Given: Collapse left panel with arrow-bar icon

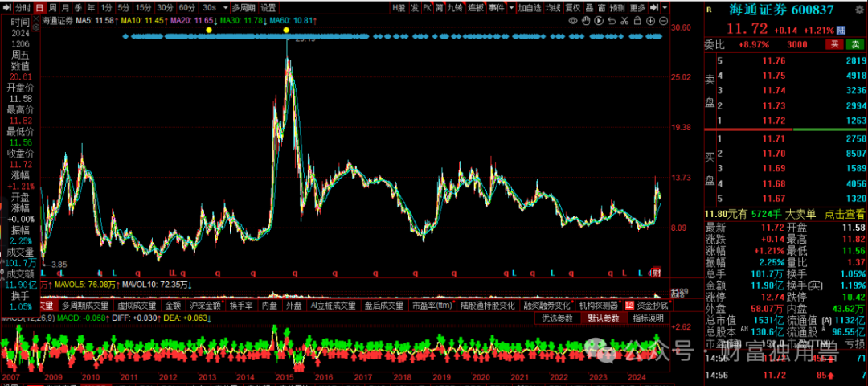Looking at the screenshot, I should 6,8.
